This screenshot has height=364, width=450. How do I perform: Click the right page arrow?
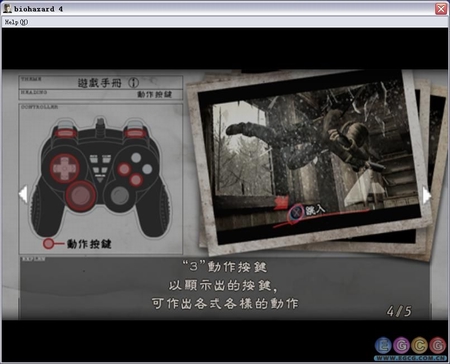pyautogui.click(x=427, y=195)
